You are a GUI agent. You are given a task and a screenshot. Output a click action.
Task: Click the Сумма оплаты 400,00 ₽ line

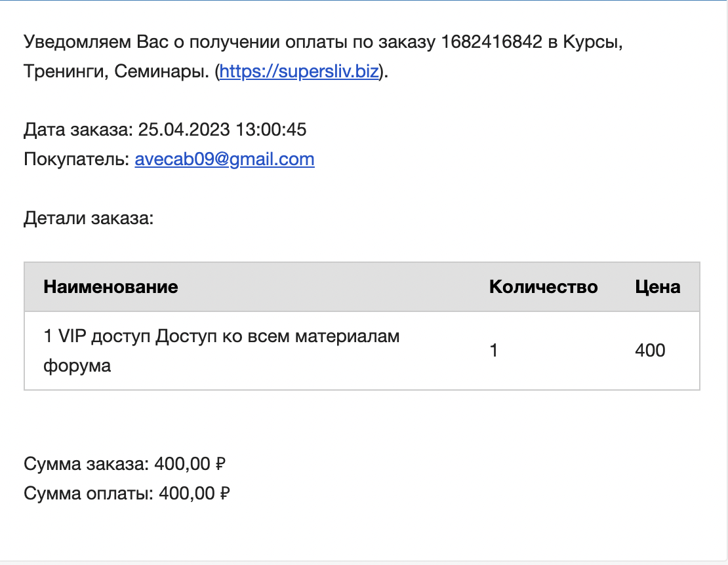(127, 493)
